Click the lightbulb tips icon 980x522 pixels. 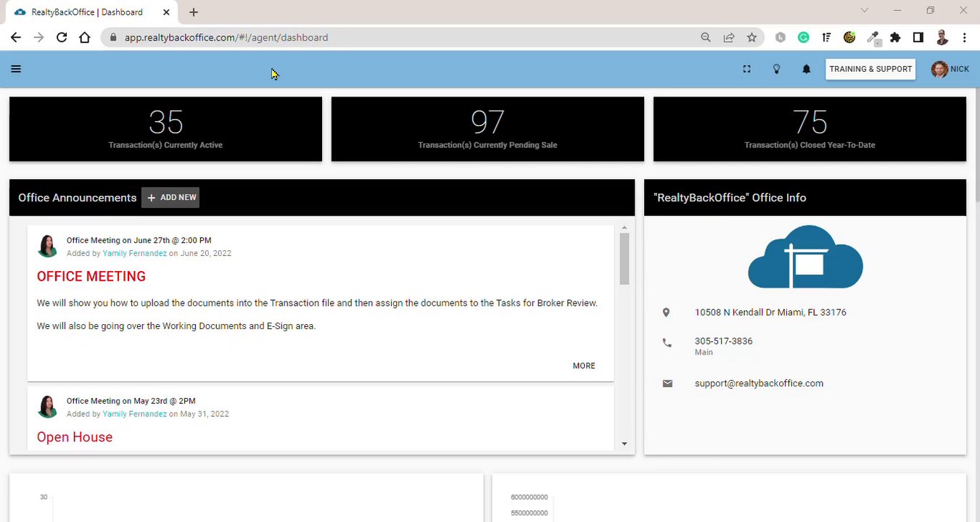tap(776, 69)
